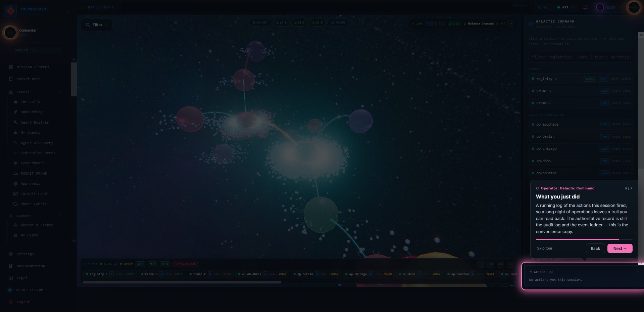The width and height of the screenshot is (644, 312).
Task: Collapse the Economy sidebar section
Action: click(x=61, y=216)
